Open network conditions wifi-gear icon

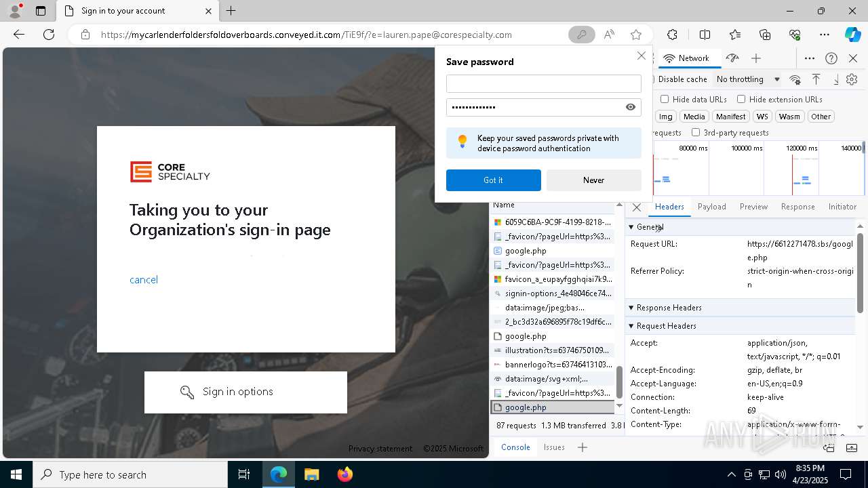pyautogui.click(x=795, y=79)
